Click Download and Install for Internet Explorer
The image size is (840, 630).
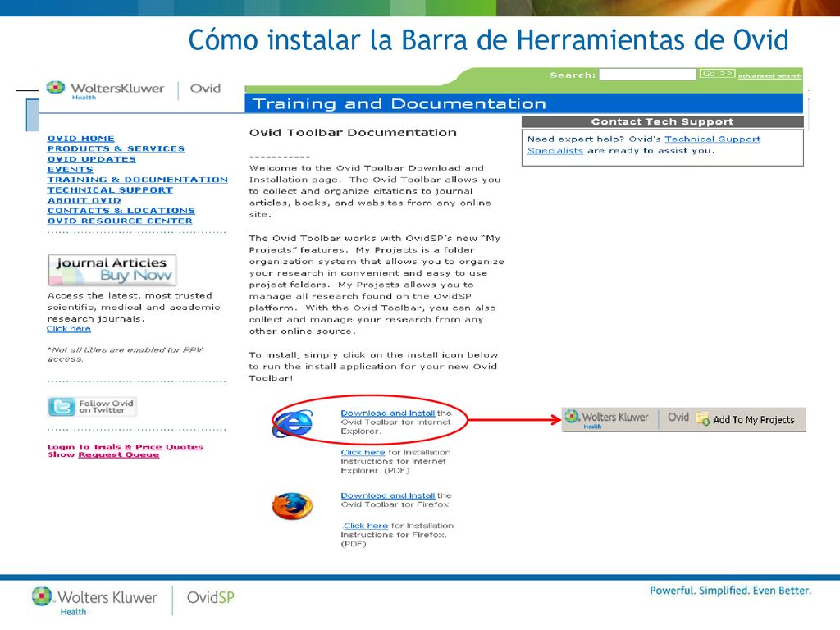click(x=388, y=413)
